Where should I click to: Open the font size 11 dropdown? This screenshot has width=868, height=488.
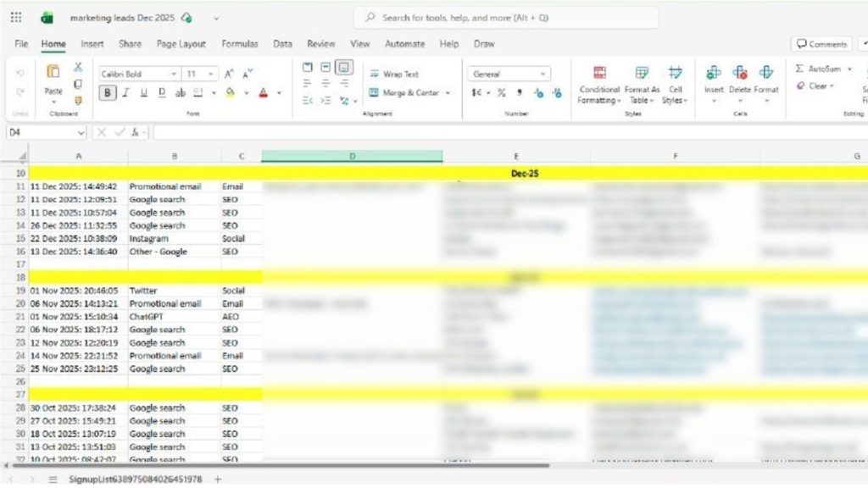click(211, 75)
